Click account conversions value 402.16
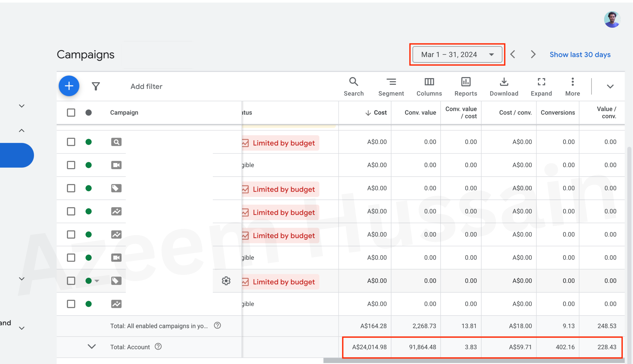The width and height of the screenshot is (633, 364). [x=565, y=347]
